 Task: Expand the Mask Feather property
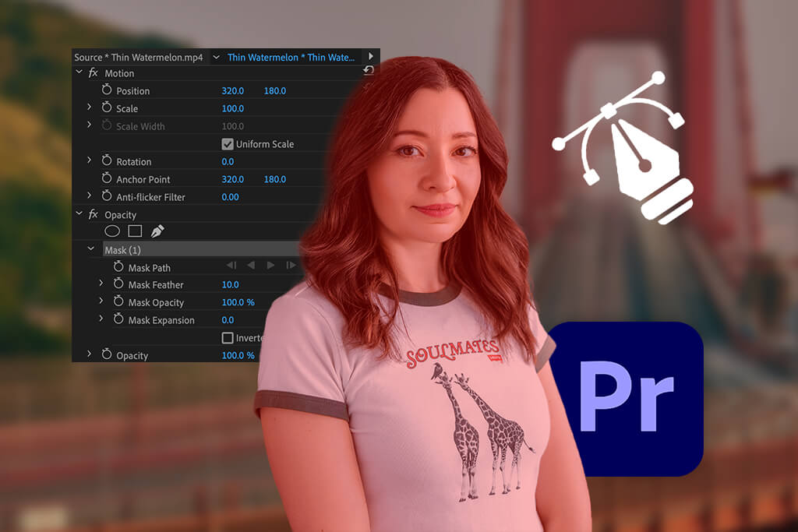101,283
